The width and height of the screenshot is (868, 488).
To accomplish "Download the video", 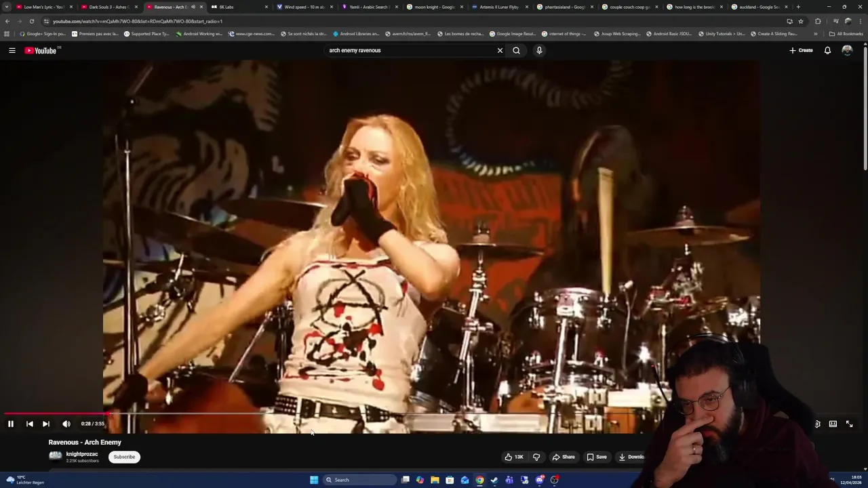I will 631,457.
